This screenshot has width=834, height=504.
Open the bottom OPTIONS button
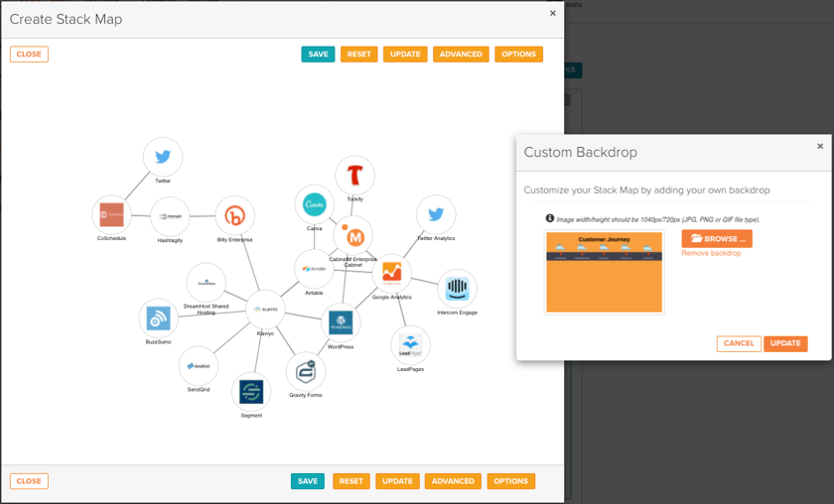coord(510,481)
